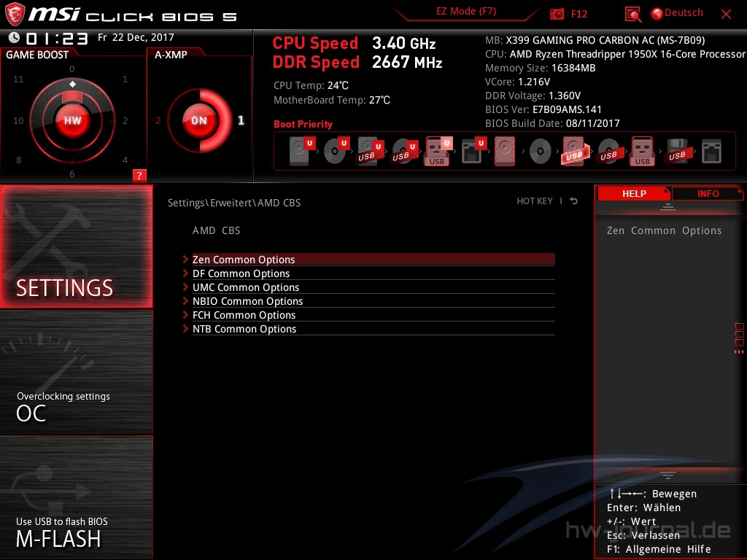Open the UMC Common Options submenu
This screenshot has height=560, width=747.
(x=373, y=287)
